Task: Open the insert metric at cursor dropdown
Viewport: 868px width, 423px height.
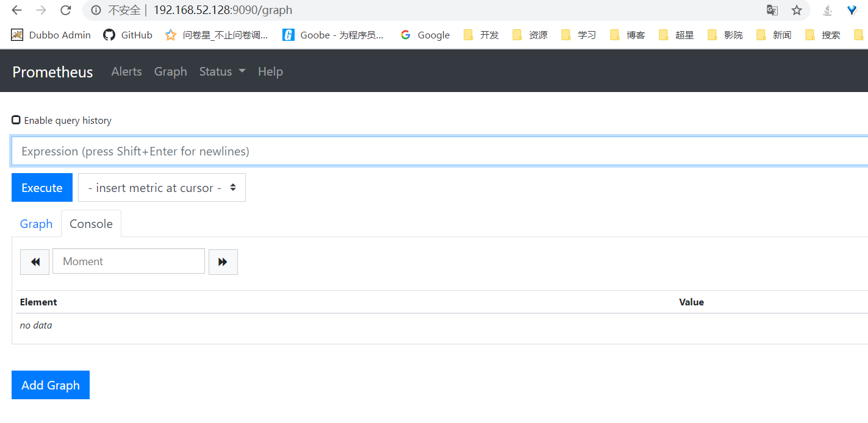Action: 162,188
